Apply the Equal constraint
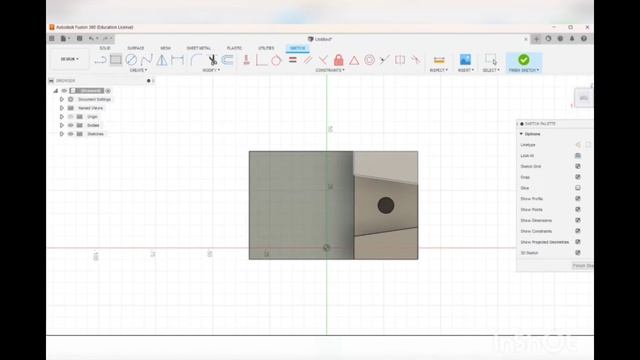Screen dimensions: 640x360 coord(293,60)
